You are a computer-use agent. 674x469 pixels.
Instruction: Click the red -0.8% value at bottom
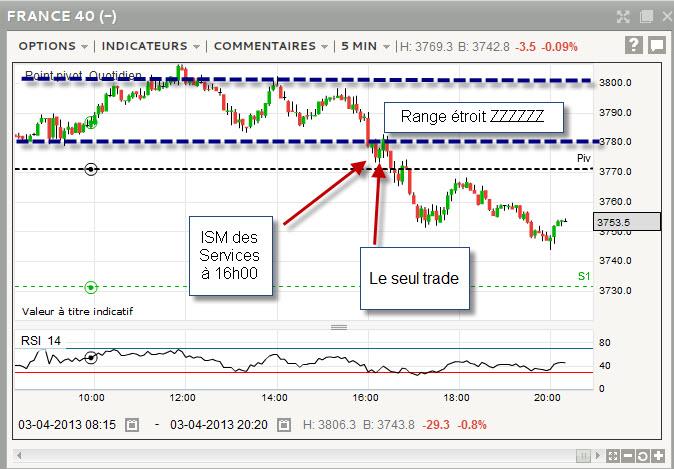[x=472, y=425]
